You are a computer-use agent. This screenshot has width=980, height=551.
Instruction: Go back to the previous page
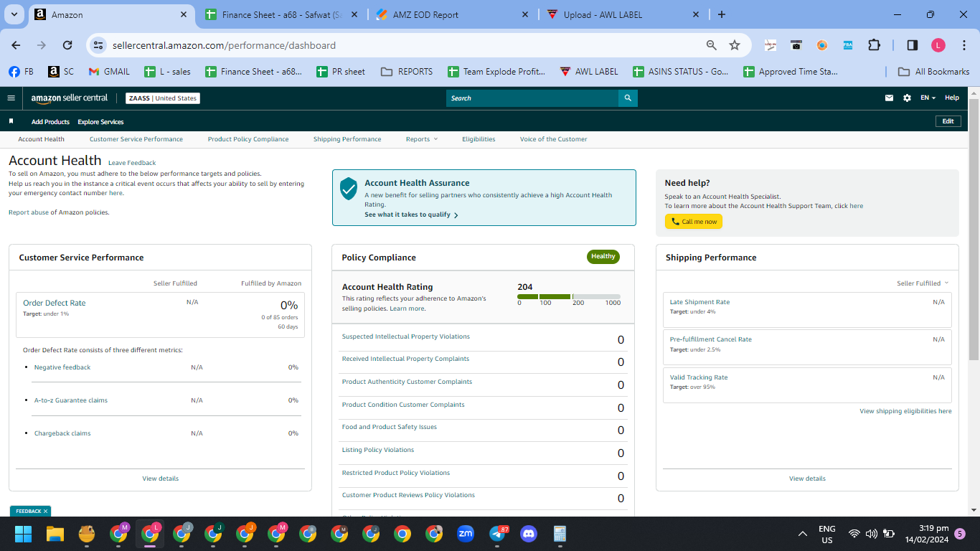[16, 45]
